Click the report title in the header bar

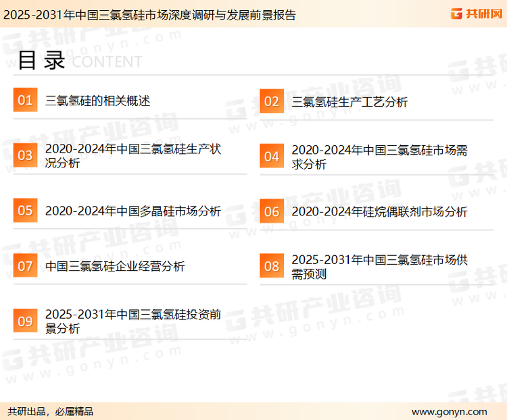click(x=149, y=15)
